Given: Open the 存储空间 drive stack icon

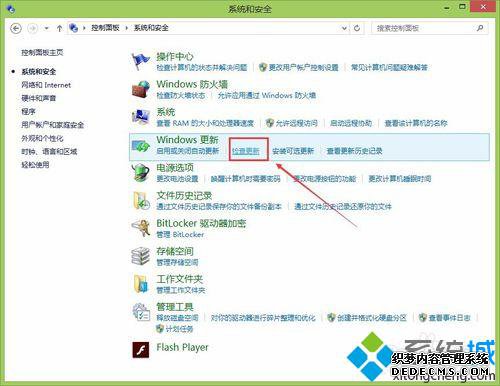Looking at the screenshot, I should [x=140, y=256].
